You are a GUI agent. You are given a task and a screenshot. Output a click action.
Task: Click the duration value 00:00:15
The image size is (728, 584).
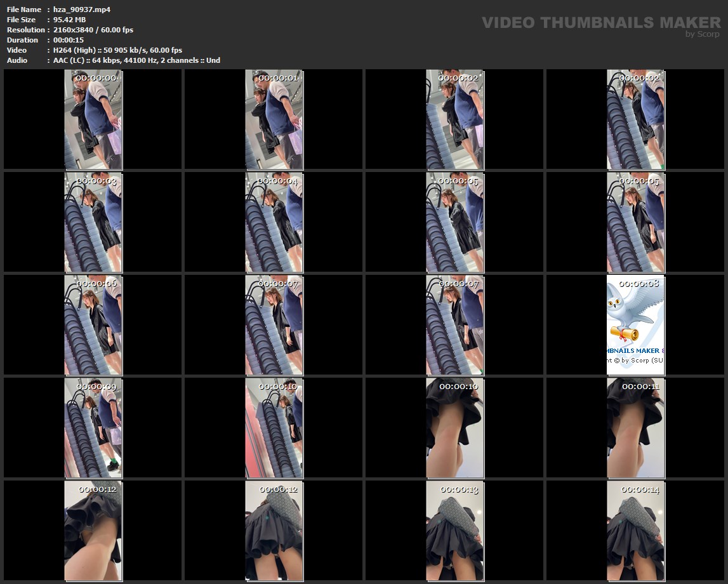coord(69,40)
